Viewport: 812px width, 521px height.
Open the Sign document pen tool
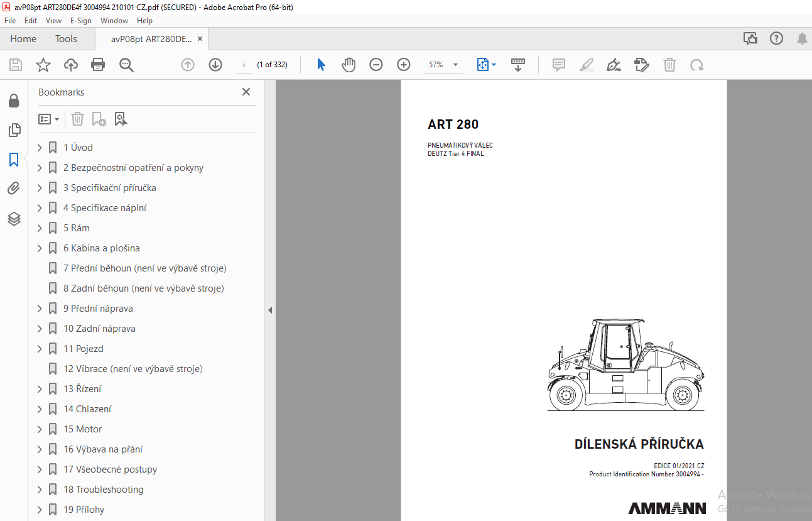click(x=614, y=65)
